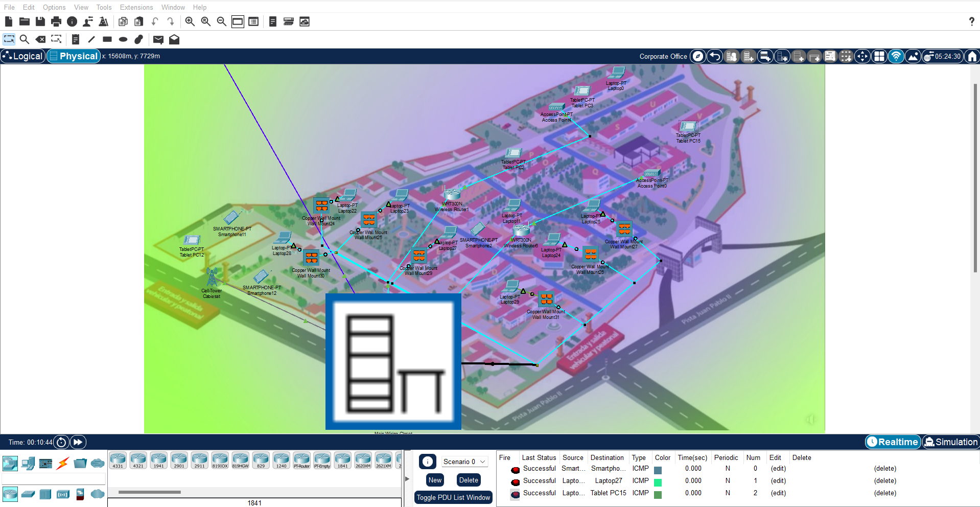This screenshot has width=980, height=507.
Task: Select the Resize Shape tool
Action: pyautogui.click(x=56, y=39)
